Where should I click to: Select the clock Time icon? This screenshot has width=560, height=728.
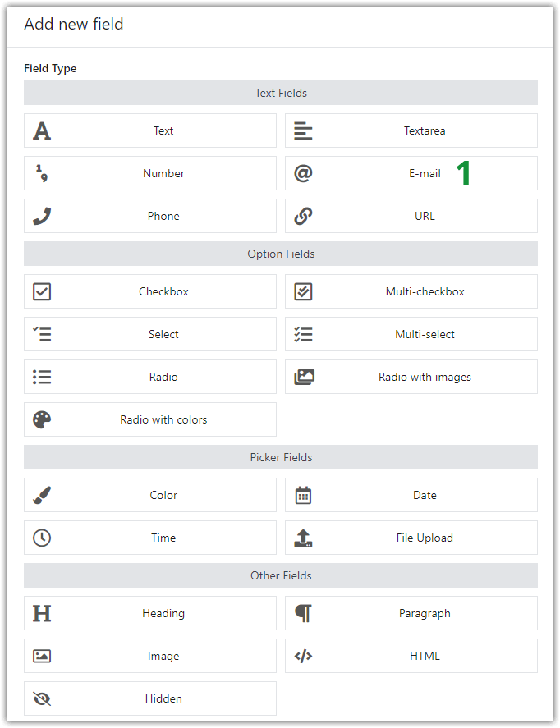[x=42, y=538]
